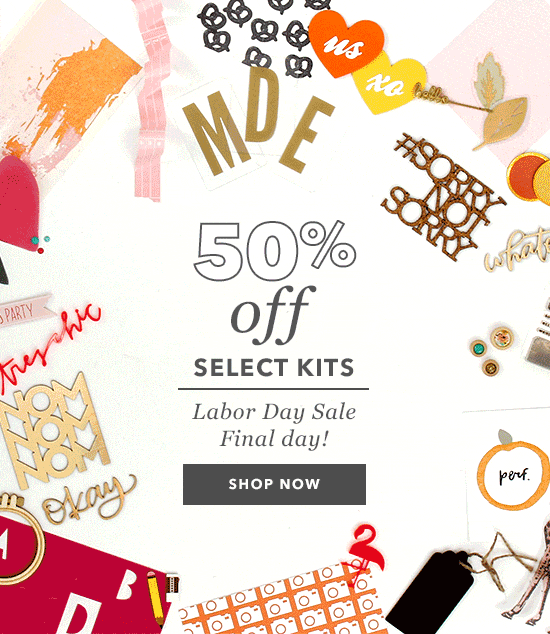Click the orange 'us' heart embellishment
Screen dimensions: 550x634
(346, 44)
